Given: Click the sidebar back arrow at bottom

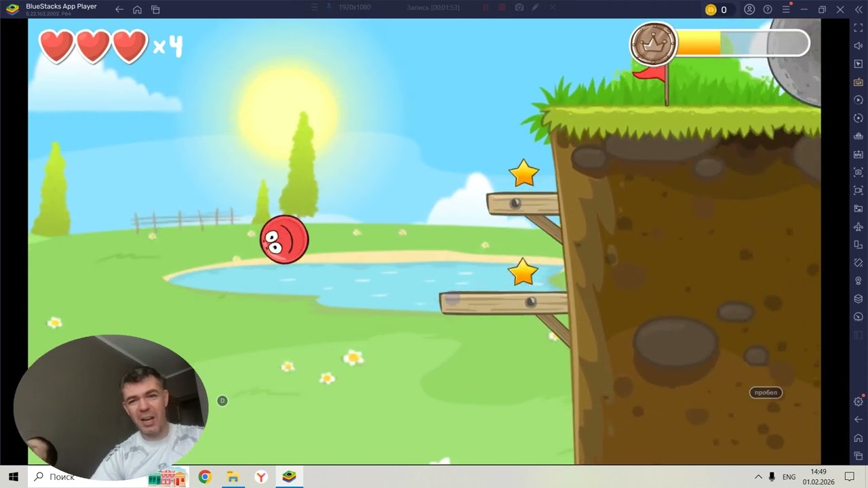Looking at the screenshot, I should pyautogui.click(x=858, y=420).
